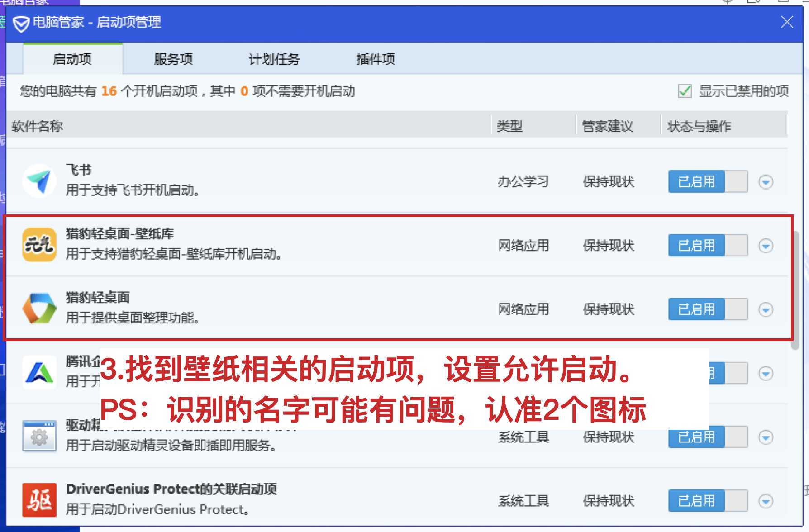Expand the dropdown arrow for DriverGenius Protect row
The image size is (809, 532).
pyautogui.click(x=766, y=501)
